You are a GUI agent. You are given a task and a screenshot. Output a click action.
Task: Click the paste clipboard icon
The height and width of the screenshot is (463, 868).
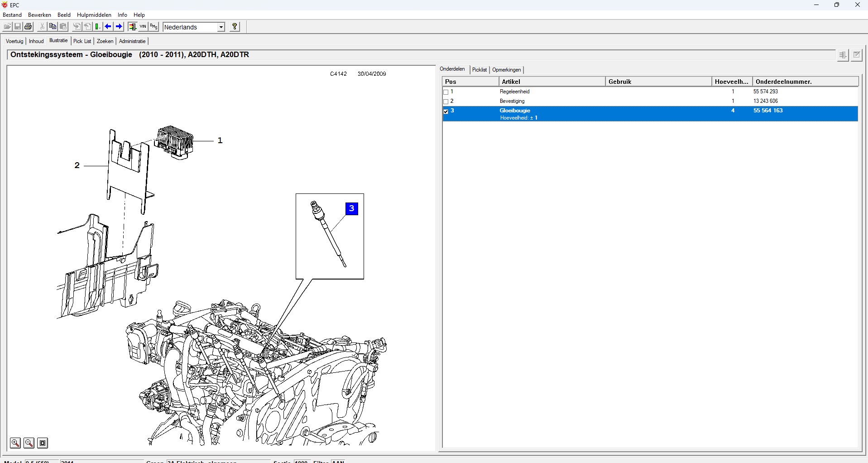coord(63,27)
